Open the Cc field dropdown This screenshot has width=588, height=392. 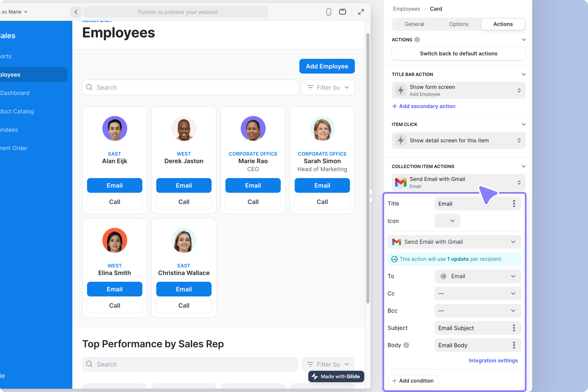(477, 293)
